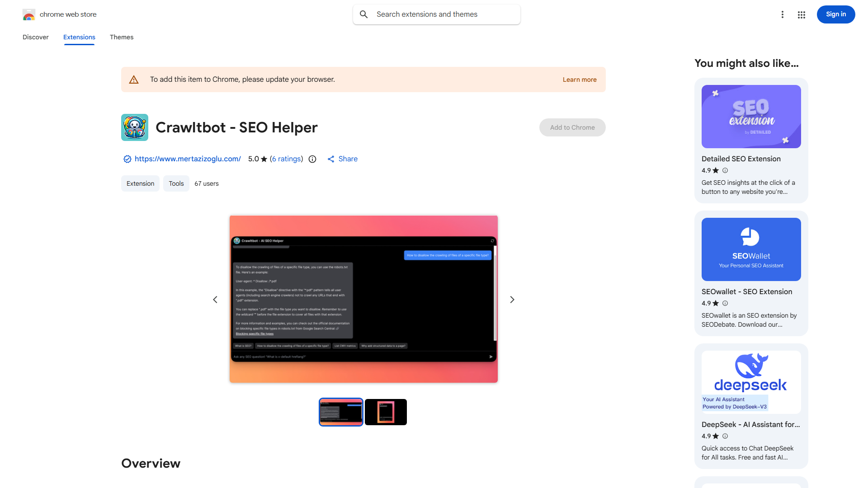Open the Chrome Web Store home via logo
Viewport: 868px width, 488px height.
[29, 14]
